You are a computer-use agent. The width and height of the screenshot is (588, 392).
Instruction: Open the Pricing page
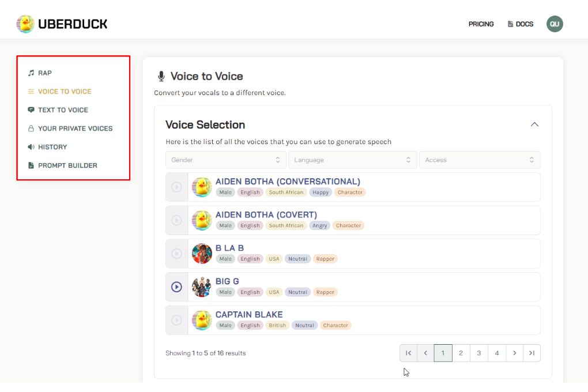coord(481,24)
